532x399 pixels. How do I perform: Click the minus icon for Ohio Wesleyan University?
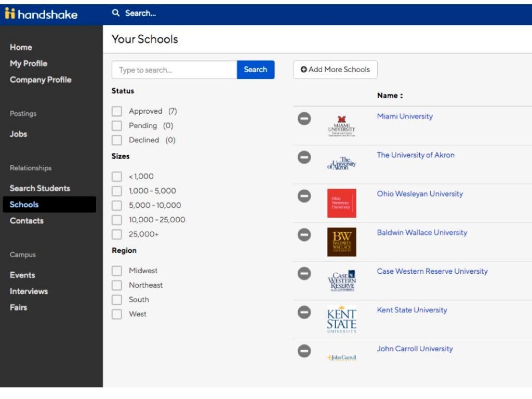point(304,196)
